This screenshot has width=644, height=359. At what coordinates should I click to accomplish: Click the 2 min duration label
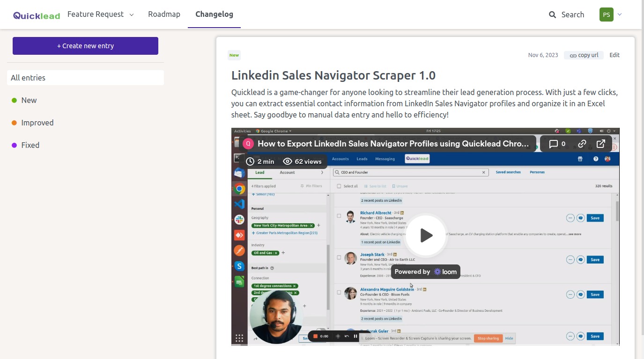(x=260, y=161)
